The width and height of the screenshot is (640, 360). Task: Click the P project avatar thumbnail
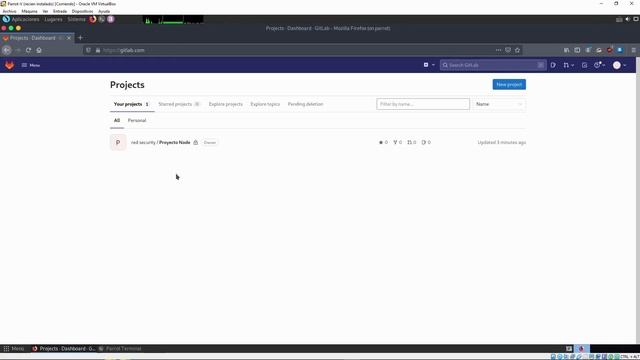(x=118, y=142)
